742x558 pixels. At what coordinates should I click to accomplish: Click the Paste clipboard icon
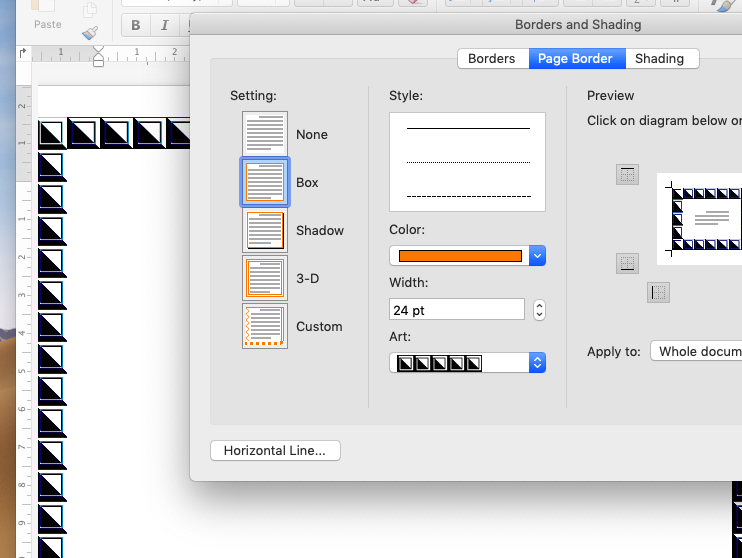pyautogui.click(x=43, y=7)
